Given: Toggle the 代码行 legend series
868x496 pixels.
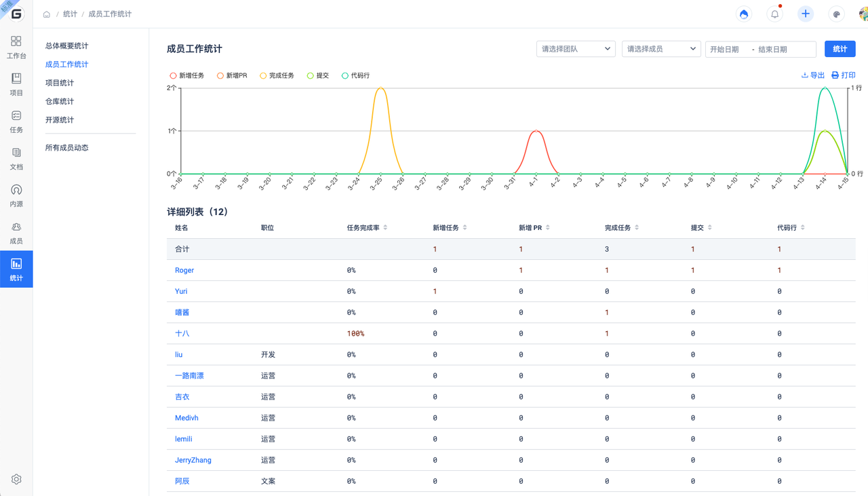Looking at the screenshot, I should (355, 75).
